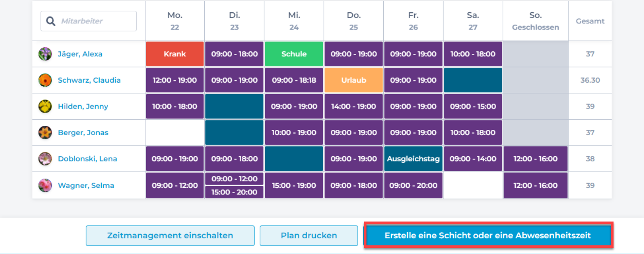Click the Plan drucken button
Viewport: 644px width, 254px height.
point(309,236)
